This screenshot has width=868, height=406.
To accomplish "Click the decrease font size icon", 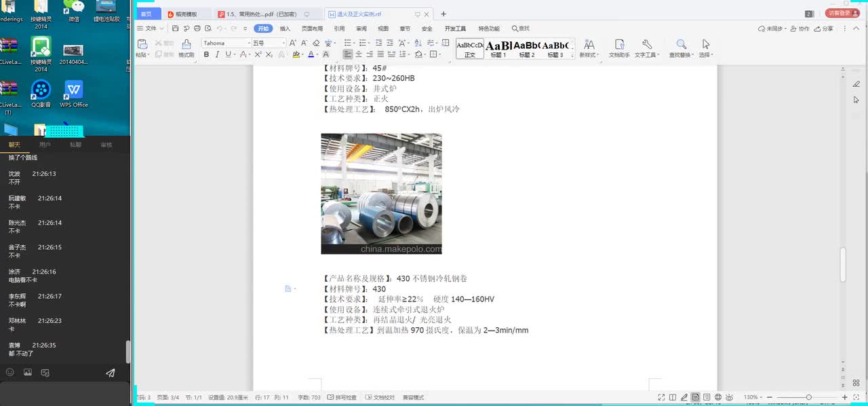I will [x=304, y=43].
